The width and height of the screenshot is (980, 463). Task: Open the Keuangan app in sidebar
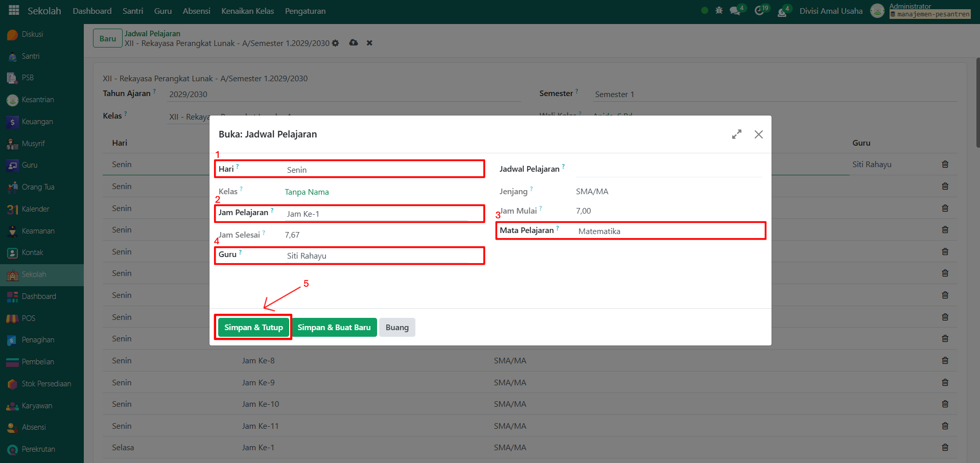[37, 122]
